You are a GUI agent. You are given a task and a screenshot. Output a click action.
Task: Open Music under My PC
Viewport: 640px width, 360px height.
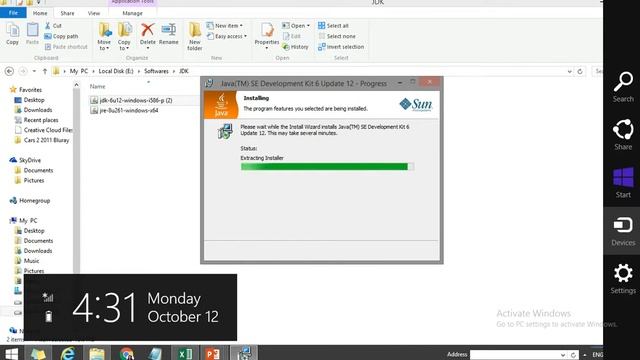point(27,260)
